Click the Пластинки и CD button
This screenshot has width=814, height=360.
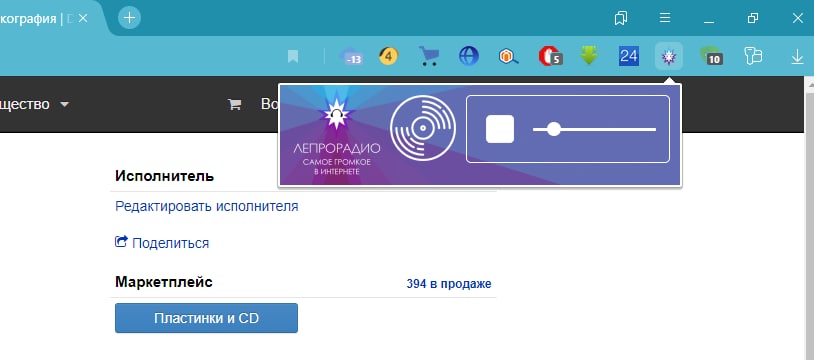click(x=206, y=318)
